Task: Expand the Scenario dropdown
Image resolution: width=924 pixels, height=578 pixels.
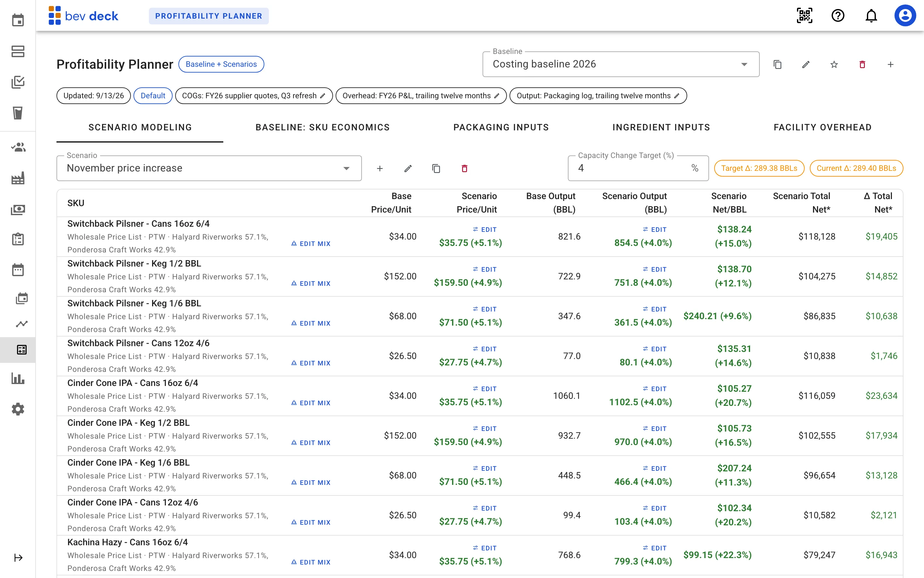Action: pyautogui.click(x=209, y=168)
